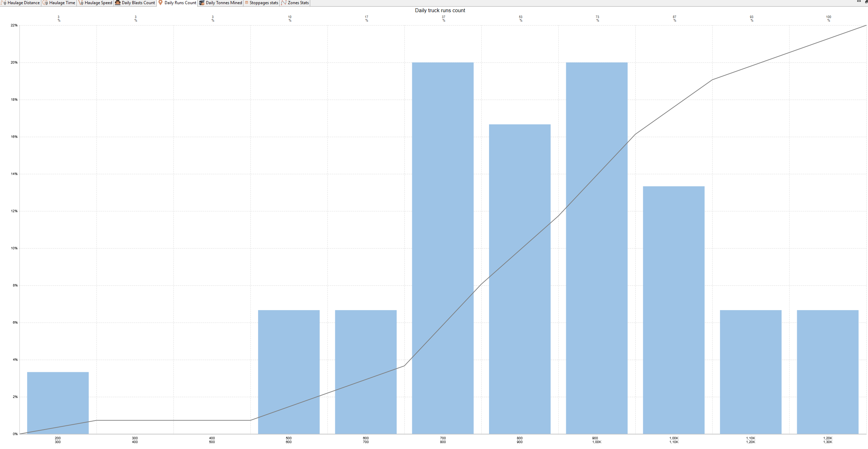Click the 1,00K–1,10K runs histogram bar
This screenshot has height=449, width=868.
pyautogui.click(x=674, y=310)
